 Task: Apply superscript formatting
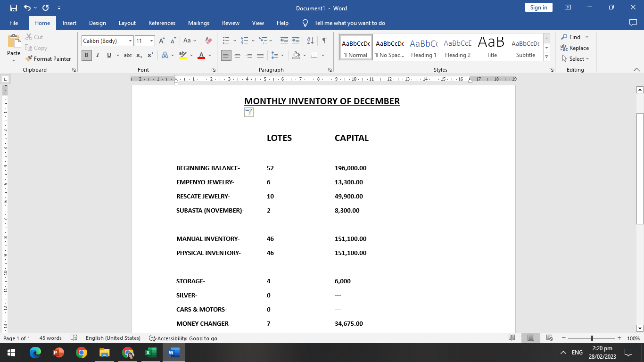[x=150, y=55]
